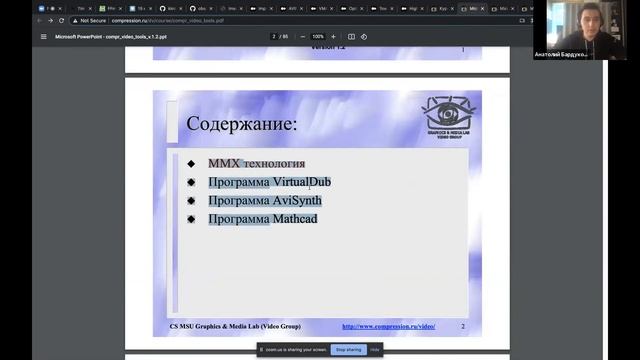Click the 'Содержание:' slide heading
The height and width of the screenshot is (360, 640).
pos(242,123)
